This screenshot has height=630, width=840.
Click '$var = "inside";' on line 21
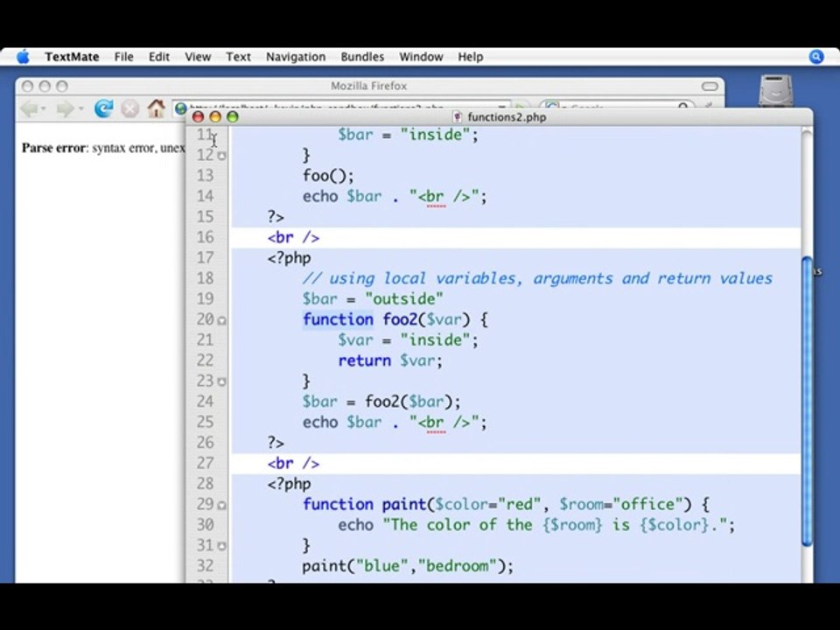[409, 340]
